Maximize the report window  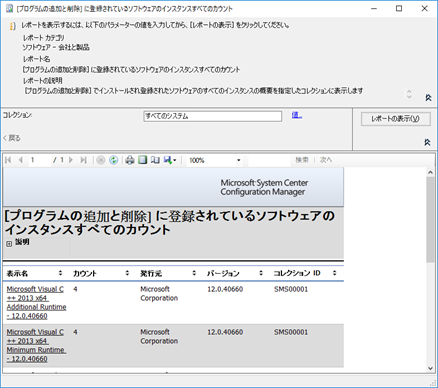[399, 9]
